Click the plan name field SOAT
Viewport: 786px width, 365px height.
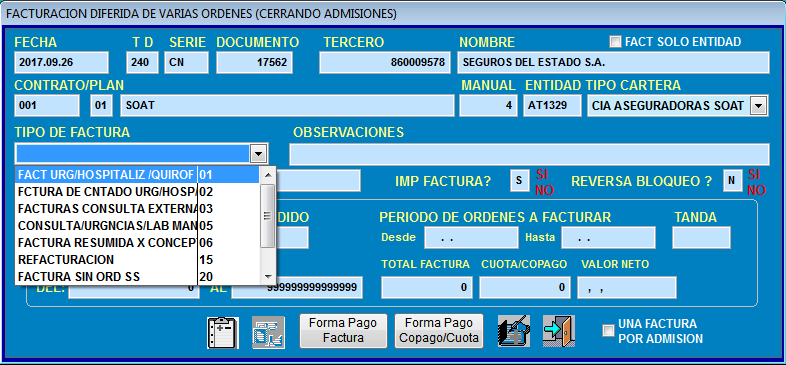pyautogui.click(x=288, y=106)
